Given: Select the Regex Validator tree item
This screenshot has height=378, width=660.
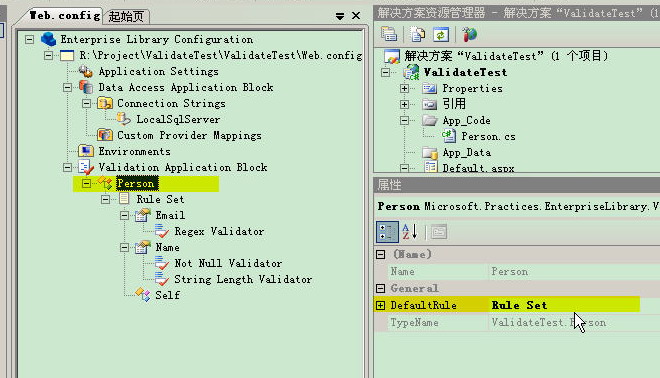Looking at the screenshot, I should [219, 231].
